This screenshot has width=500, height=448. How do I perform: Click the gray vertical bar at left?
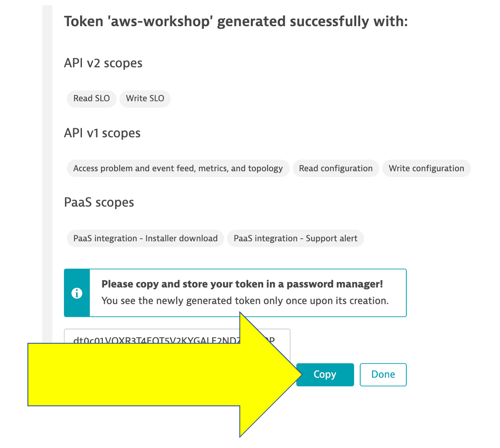coord(47,174)
